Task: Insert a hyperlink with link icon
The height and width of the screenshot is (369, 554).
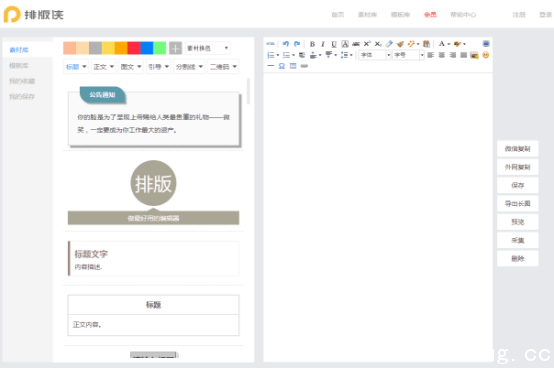Action: (304, 66)
